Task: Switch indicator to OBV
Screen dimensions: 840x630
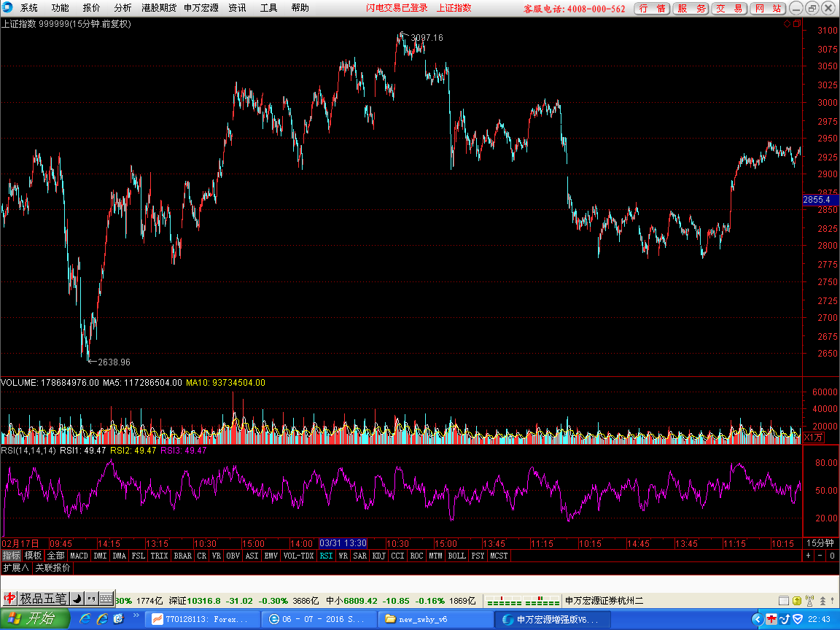Action: (233, 556)
